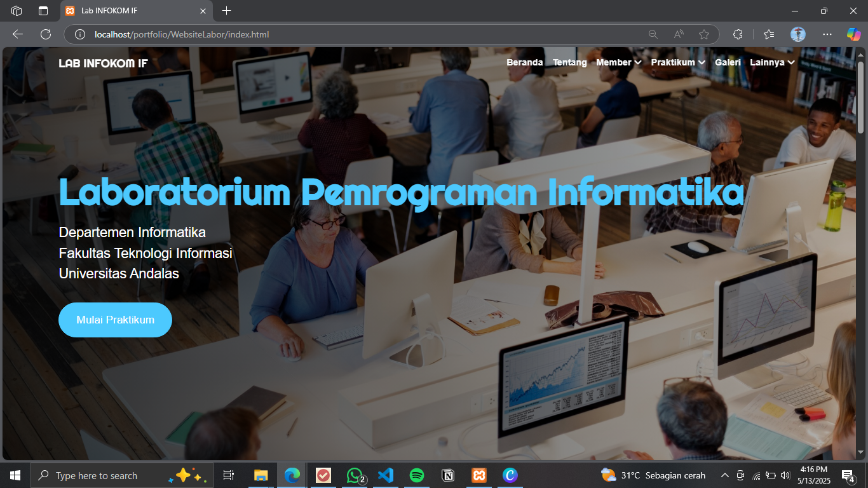This screenshot has height=488, width=868.
Task: Click the zoom magnifier icon in address bar
Action: pos(653,34)
